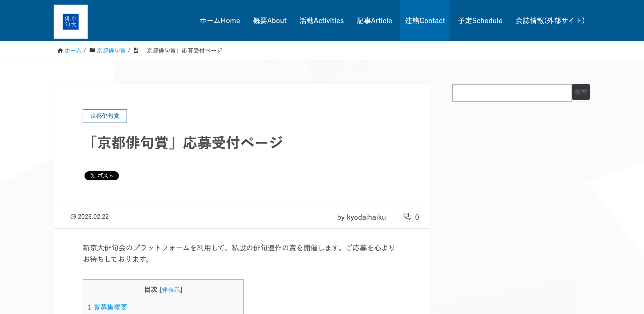Click the X post share button
Viewport: 644px width, 314px height.
(x=102, y=176)
